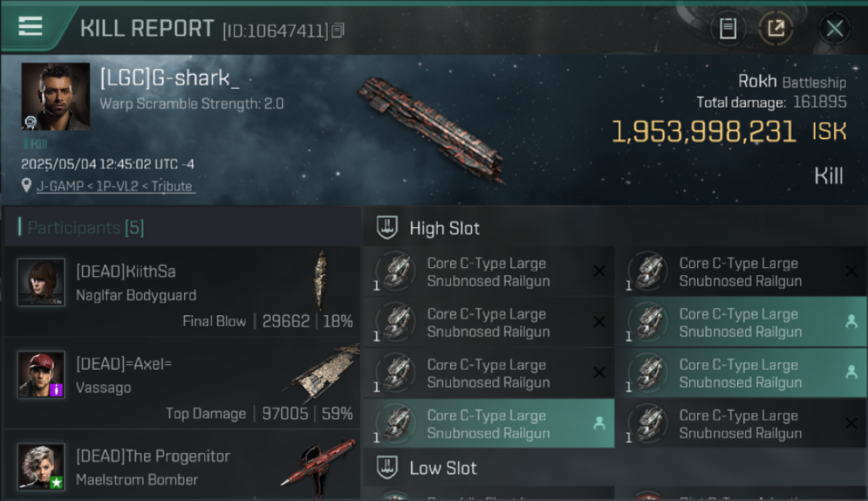The height and width of the screenshot is (501, 868).
Task: Copy the kill report ID icon
Action: pos(338,30)
